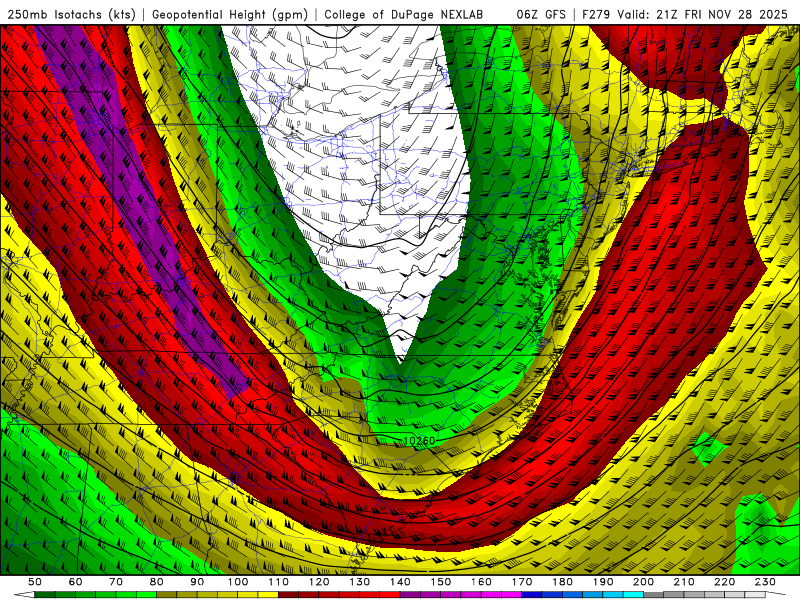Click the colorbar label '100'
Viewport: 800px width, 600px height.
(238, 582)
